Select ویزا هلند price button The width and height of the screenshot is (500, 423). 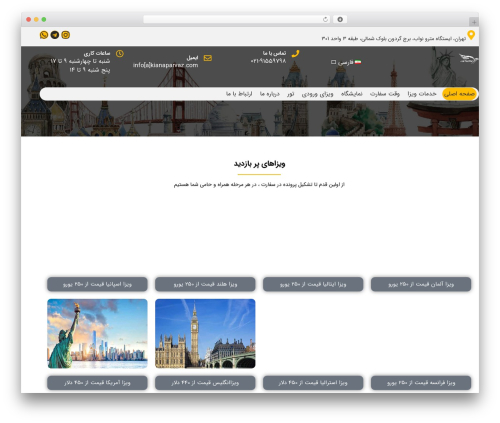coord(205,284)
